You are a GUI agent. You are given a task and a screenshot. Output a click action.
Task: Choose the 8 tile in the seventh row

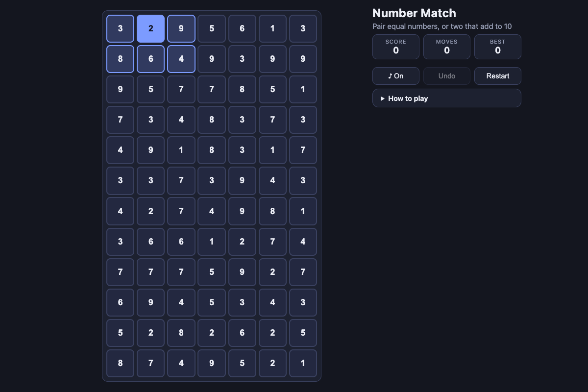click(272, 211)
